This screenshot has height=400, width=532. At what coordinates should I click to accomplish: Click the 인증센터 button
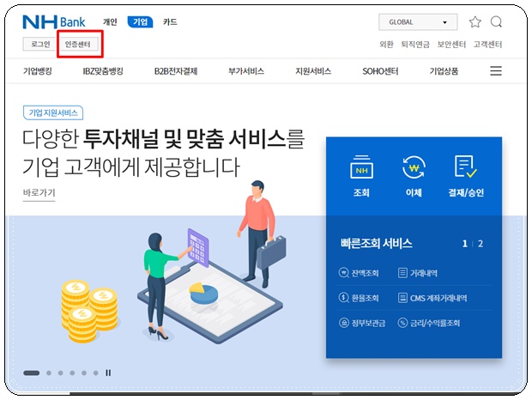pyautogui.click(x=78, y=44)
